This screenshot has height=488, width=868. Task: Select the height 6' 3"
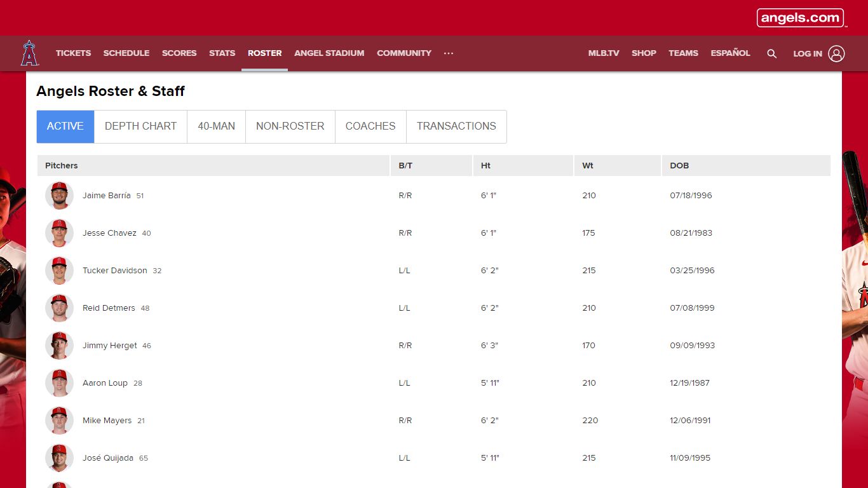point(489,346)
